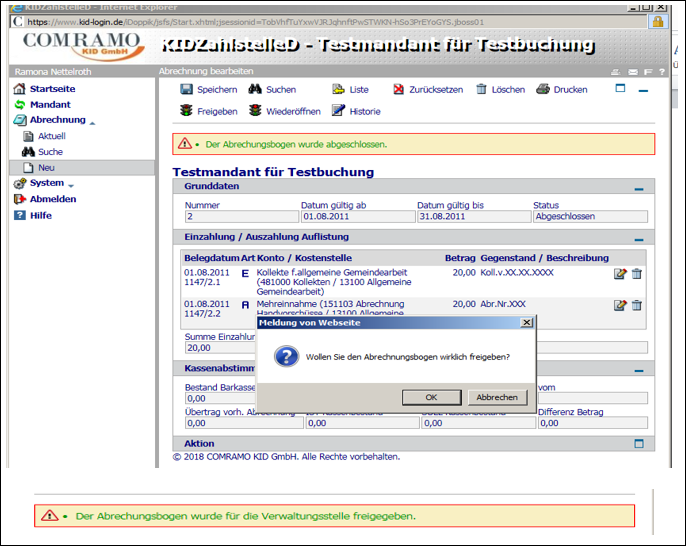Click the header printer icon
The height and width of the screenshot is (546, 686).
[x=616, y=72]
